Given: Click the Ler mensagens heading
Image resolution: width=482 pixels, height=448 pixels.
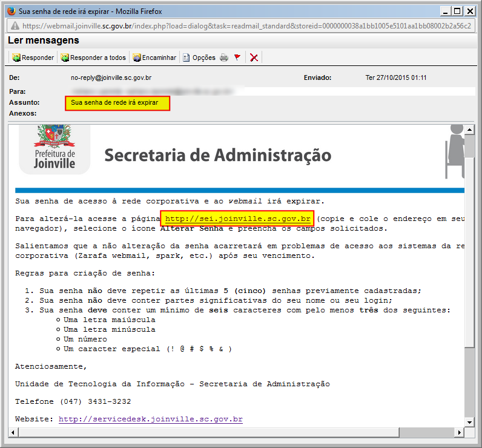Looking at the screenshot, I should (44, 40).
